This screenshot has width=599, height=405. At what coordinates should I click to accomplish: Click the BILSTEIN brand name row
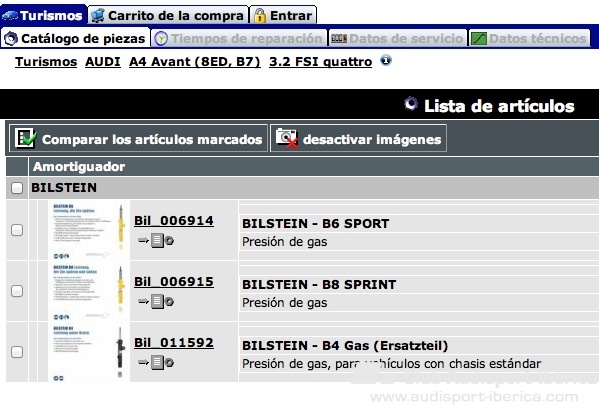[x=314, y=188]
